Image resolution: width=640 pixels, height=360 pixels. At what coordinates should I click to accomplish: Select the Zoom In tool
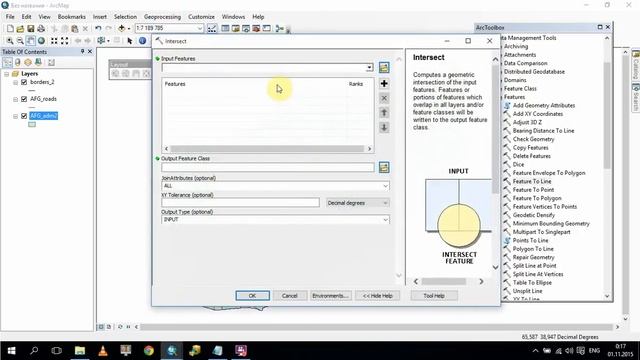tap(9, 41)
